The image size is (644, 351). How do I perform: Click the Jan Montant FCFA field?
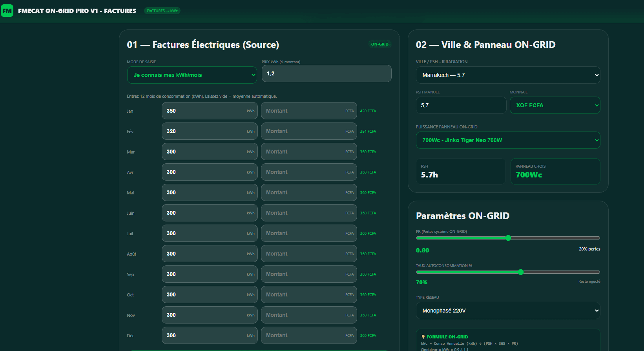point(309,111)
